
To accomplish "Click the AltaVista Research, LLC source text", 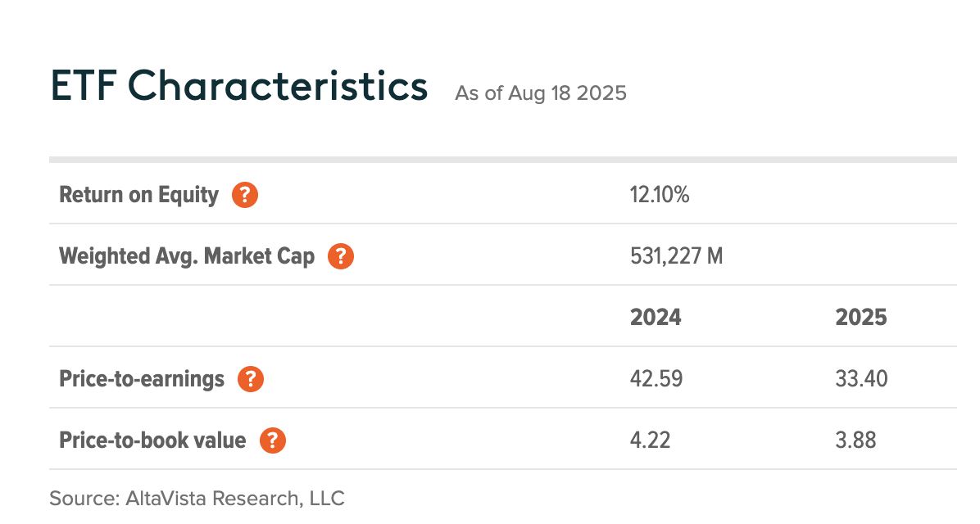I will [197, 498].
